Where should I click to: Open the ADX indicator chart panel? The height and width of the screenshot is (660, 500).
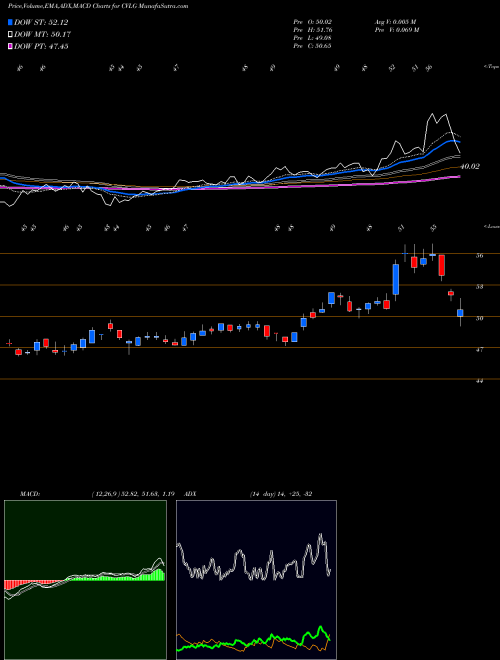pos(256,580)
